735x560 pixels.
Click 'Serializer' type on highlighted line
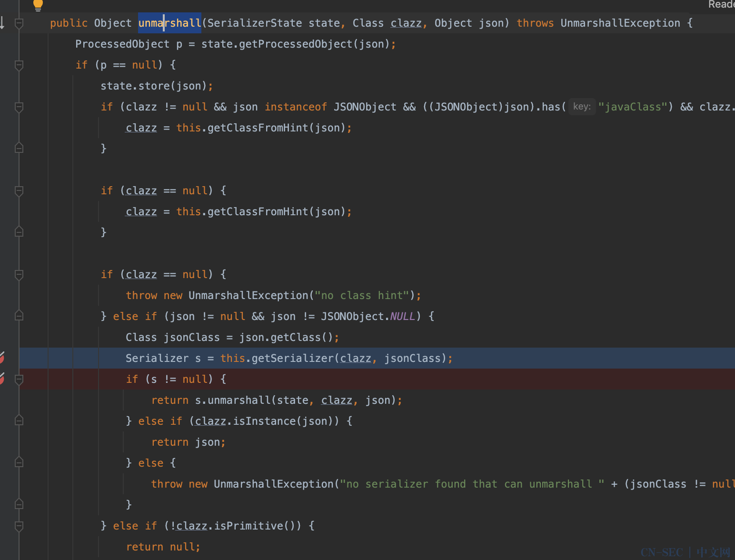(157, 358)
